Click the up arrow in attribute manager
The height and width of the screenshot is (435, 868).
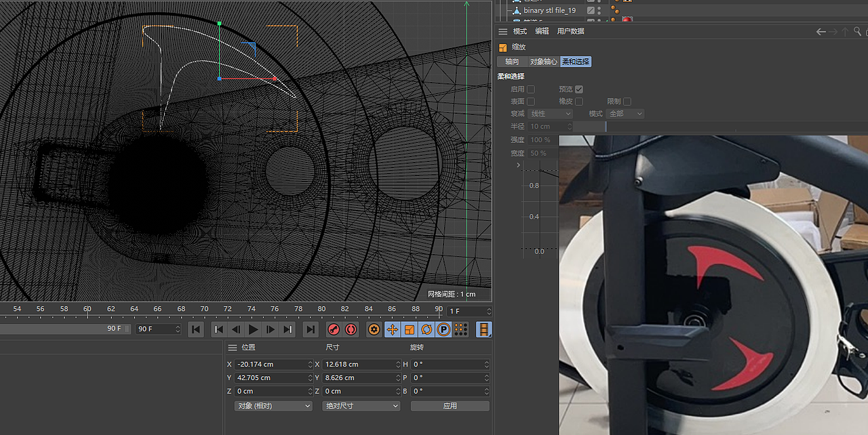845,31
